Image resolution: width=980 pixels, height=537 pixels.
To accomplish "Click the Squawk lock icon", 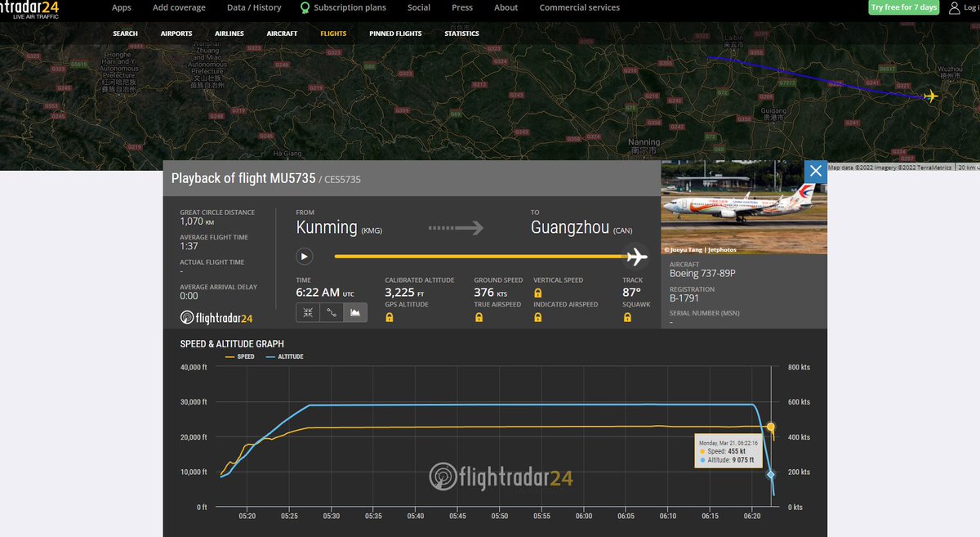I will click(627, 317).
